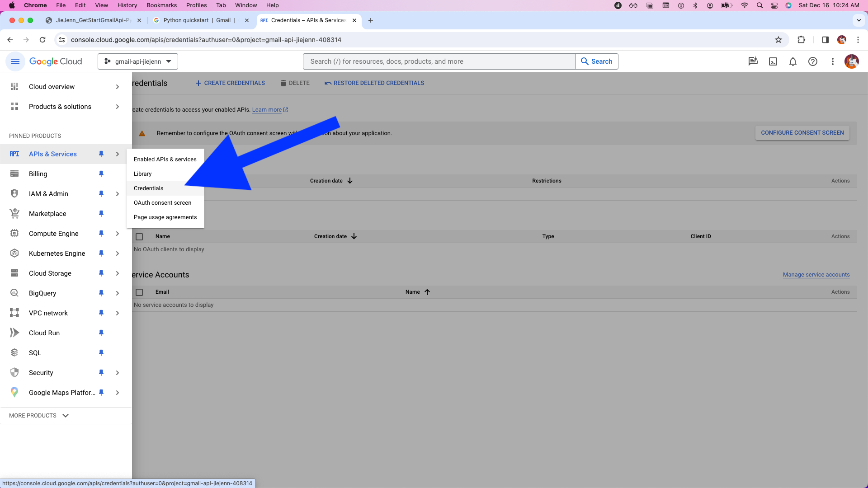Image resolution: width=868 pixels, height=488 pixels.
Task: Click the Marketplace cart icon
Action: (x=14, y=214)
